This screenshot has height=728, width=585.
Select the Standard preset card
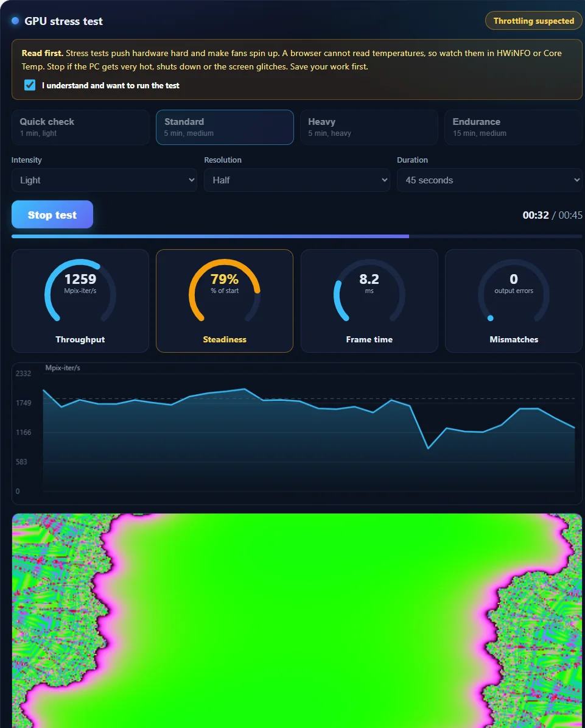(x=225, y=127)
